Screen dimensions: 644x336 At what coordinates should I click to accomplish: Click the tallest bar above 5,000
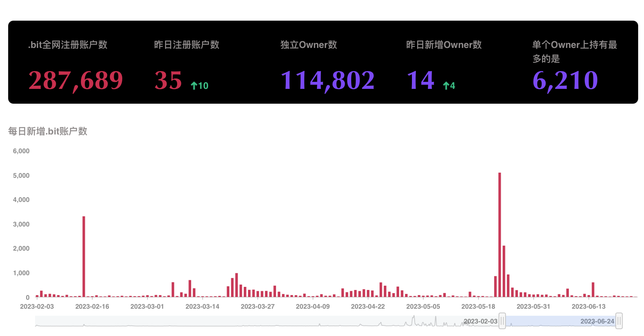[x=500, y=234]
